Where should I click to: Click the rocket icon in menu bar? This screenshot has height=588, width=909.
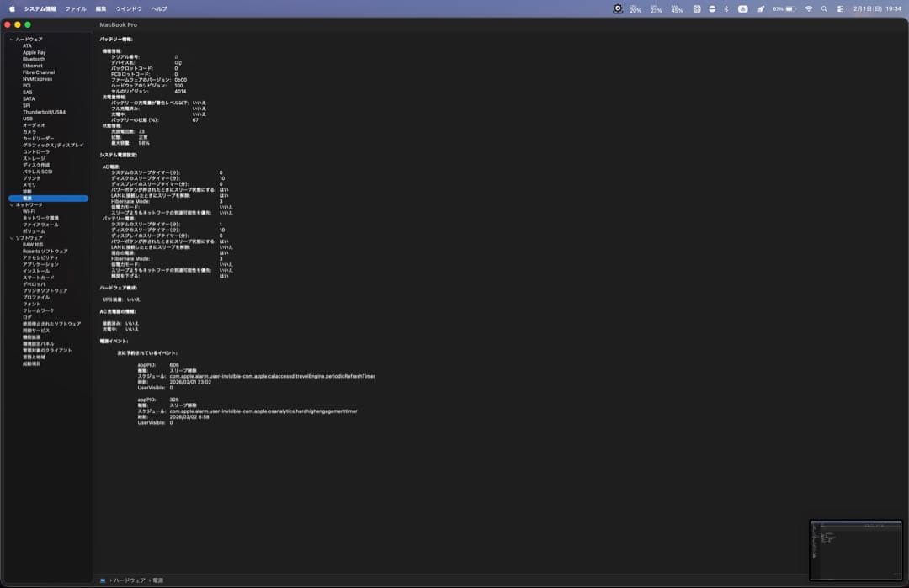(x=761, y=8)
